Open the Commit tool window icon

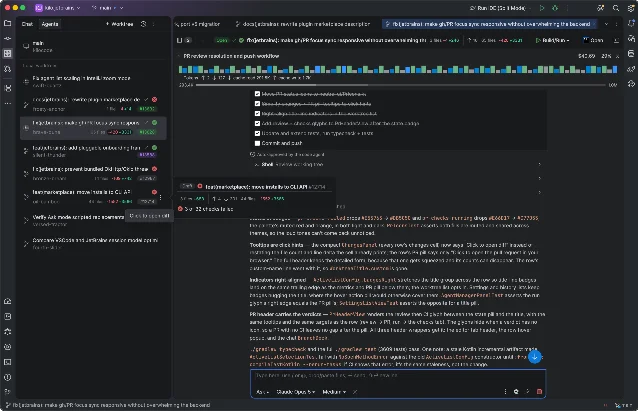[7, 38]
